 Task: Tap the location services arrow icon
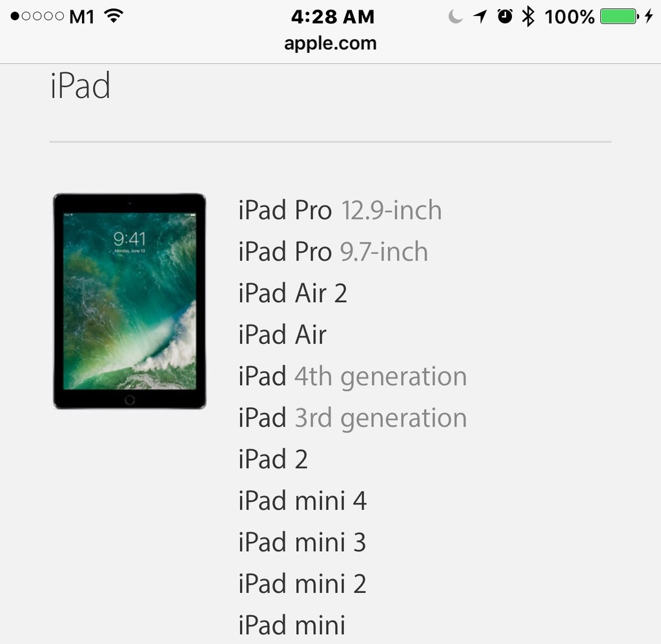(x=480, y=16)
